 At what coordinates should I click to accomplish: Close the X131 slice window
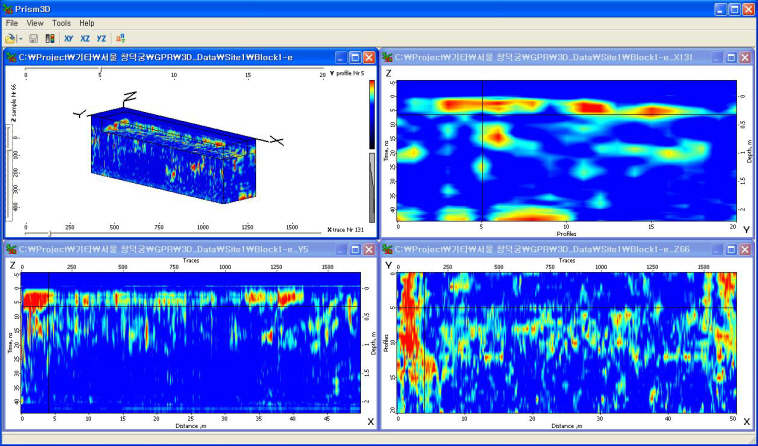745,58
